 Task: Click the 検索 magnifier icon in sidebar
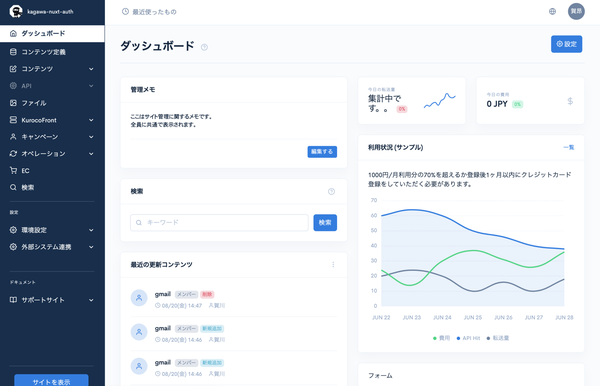coord(13,187)
